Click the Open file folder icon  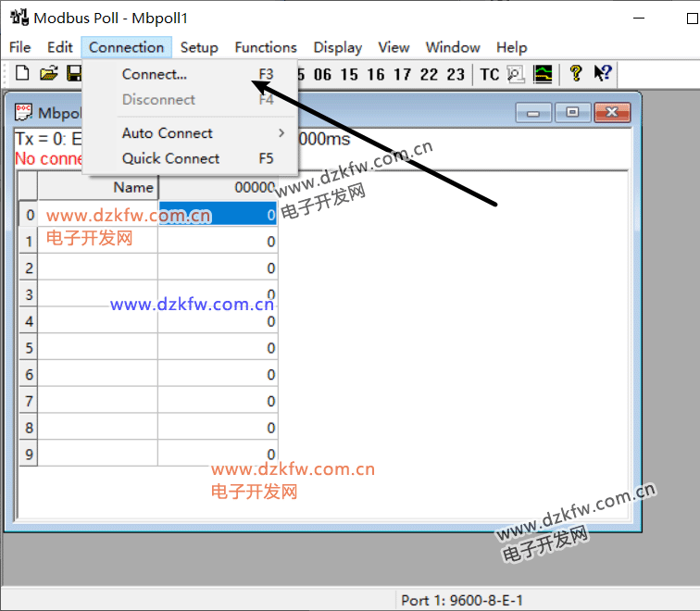coord(48,74)
